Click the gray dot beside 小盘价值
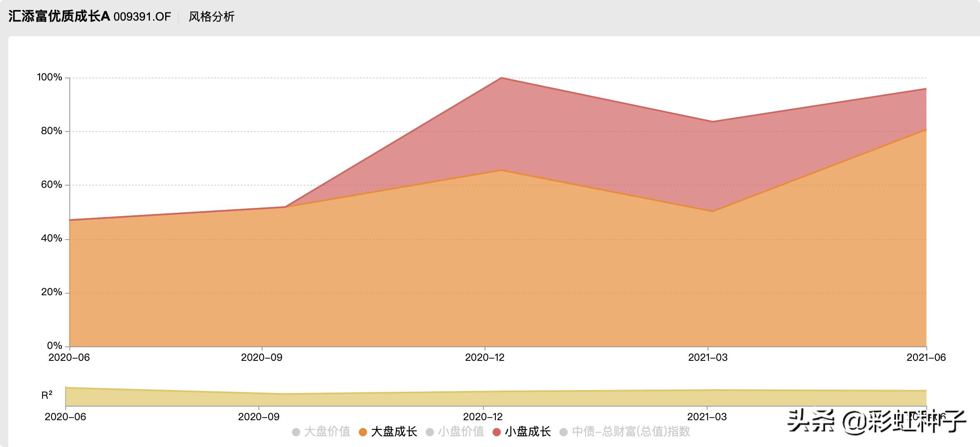This screenshot has height=447, width=980. [430, 432]
